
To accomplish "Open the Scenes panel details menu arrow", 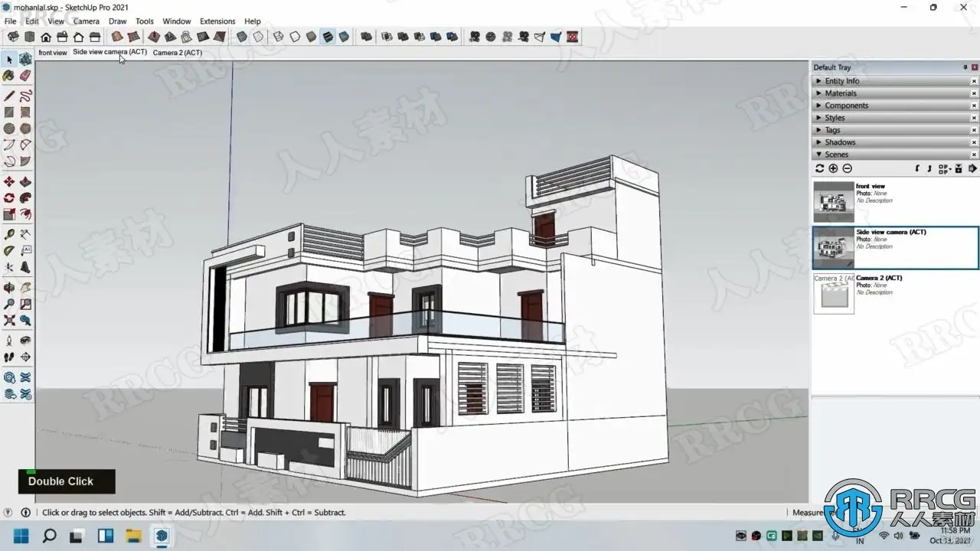I will (972, 168).
